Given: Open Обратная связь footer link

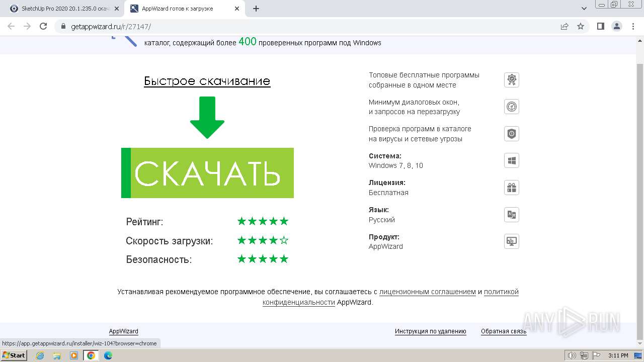Looking at the screenshot, I should click(x=504, y=331).
